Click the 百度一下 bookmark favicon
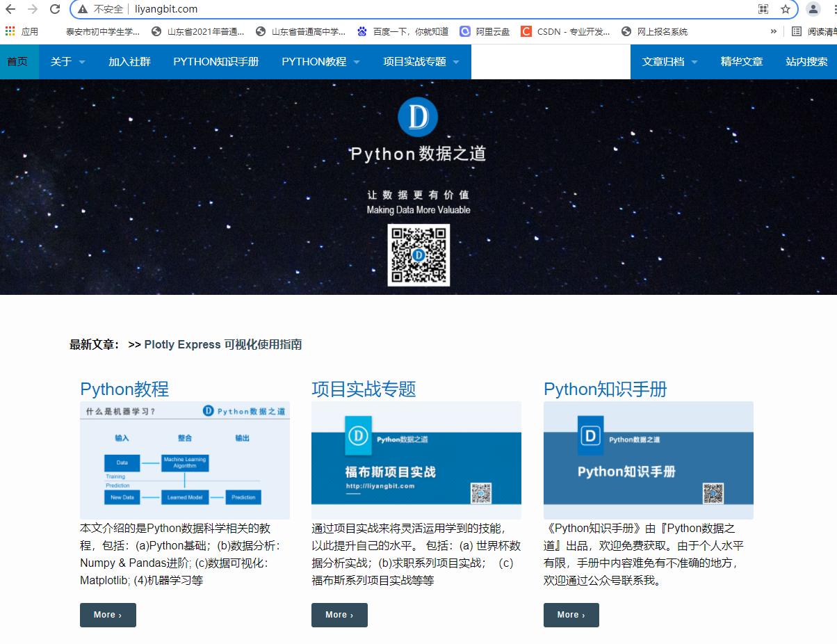The image size is (837, 644). point(362,31)
